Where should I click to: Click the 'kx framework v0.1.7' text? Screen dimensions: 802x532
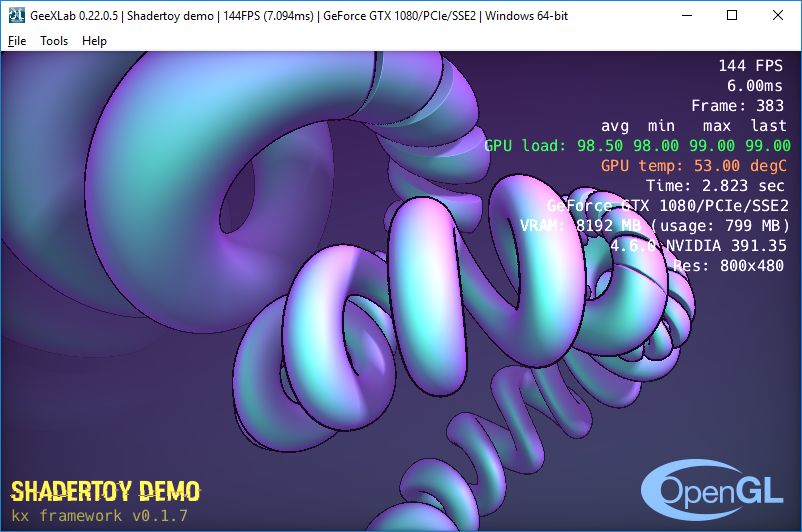(x=99, y=515)
